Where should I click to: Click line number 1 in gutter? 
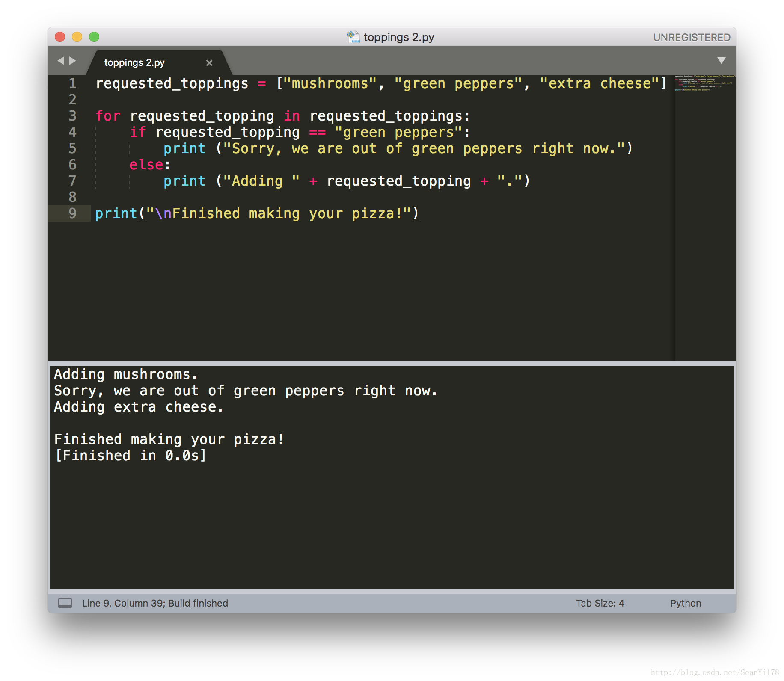[73, 83]
